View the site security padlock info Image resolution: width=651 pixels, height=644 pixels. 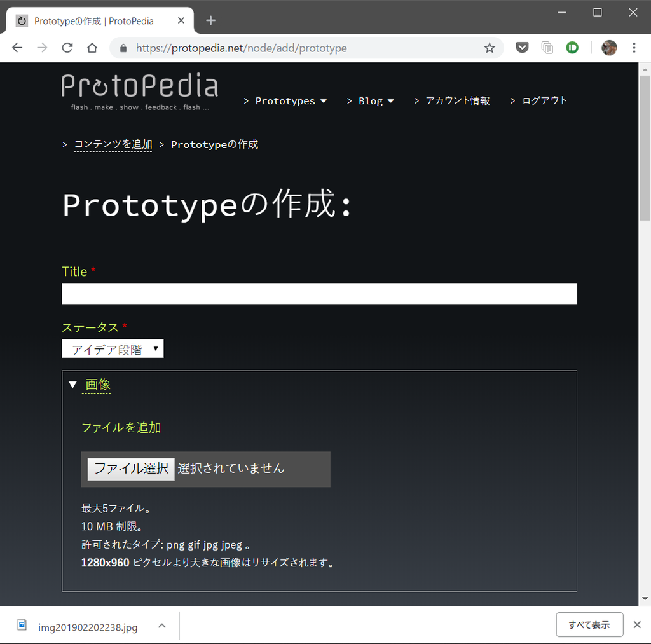click(x=123, y=48)
